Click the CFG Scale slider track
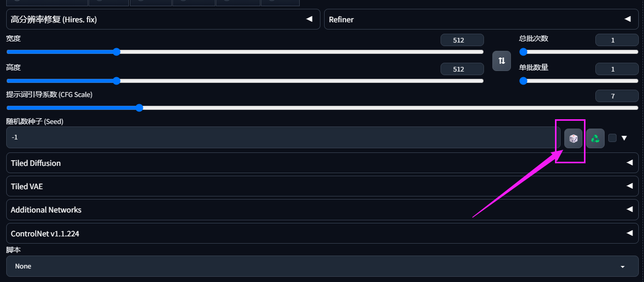 [322, 108]
